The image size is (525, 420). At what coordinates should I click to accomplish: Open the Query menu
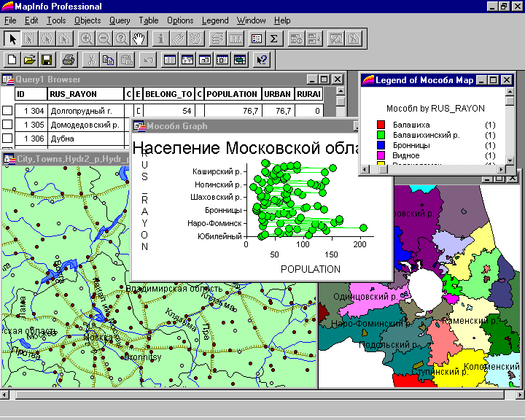pyautogui.click(x=120, y=20)
